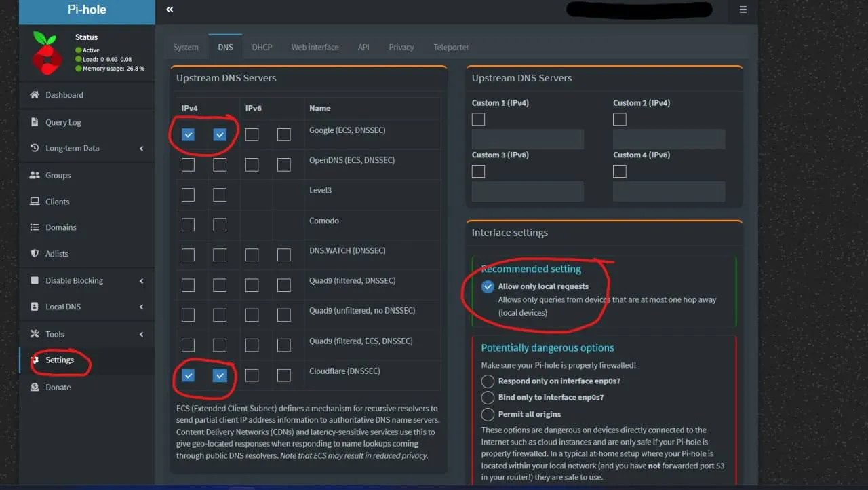Tick the Custom 1 (IPv4) checkbox
The height and width of the screenshot is (490, 868).
click(x=479, y=119)
